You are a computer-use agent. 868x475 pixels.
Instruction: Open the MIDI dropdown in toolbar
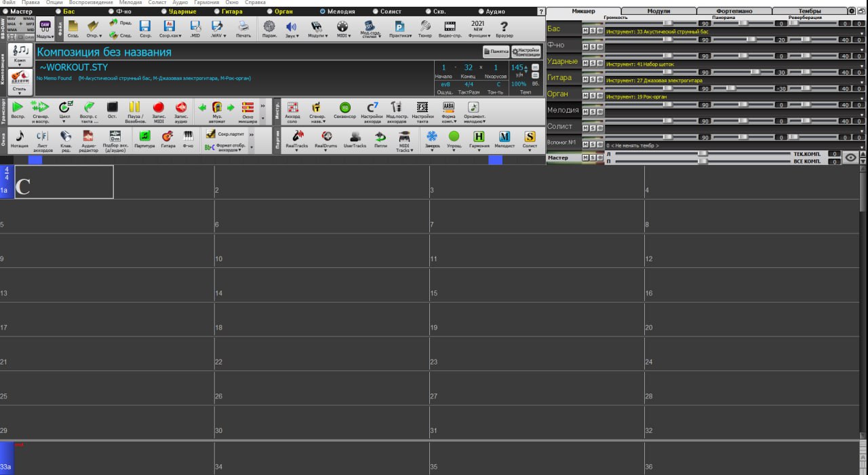pyautogui.click(x=344, y=28)
